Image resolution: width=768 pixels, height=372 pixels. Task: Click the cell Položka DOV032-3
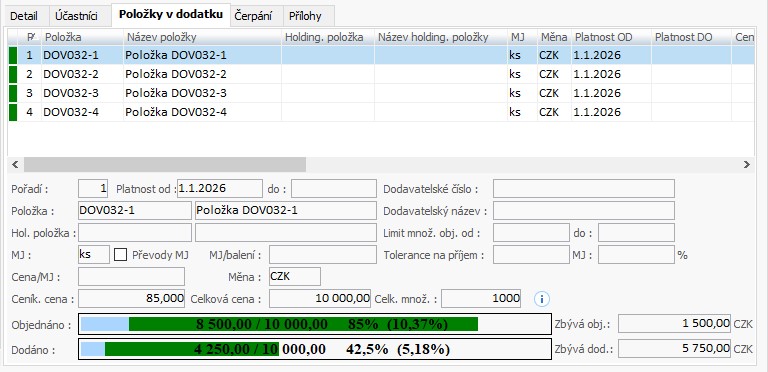coord(202,93)
